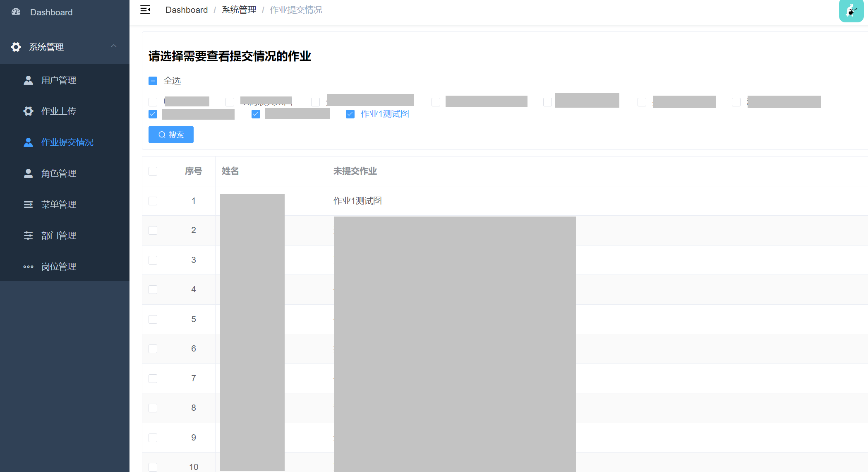Click the 部门管理 sliders icon
This screenshot has width=868, height=472.
point(28,236)
